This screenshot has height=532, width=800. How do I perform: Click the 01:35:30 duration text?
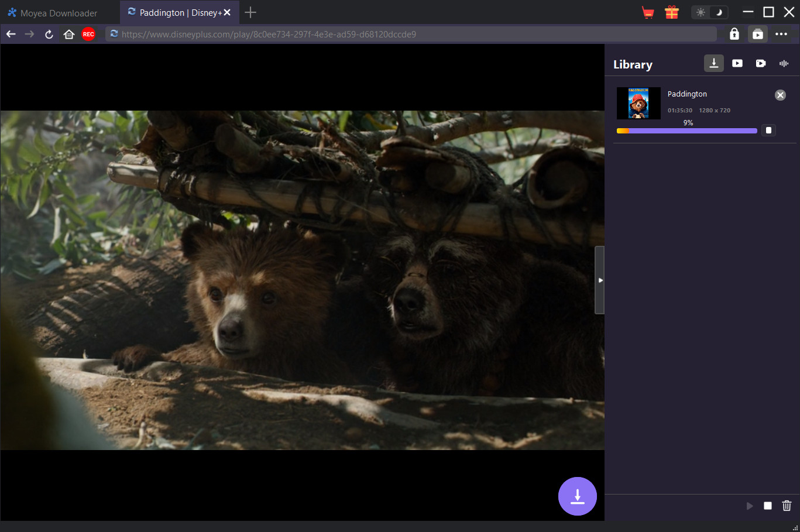point(680,110)
